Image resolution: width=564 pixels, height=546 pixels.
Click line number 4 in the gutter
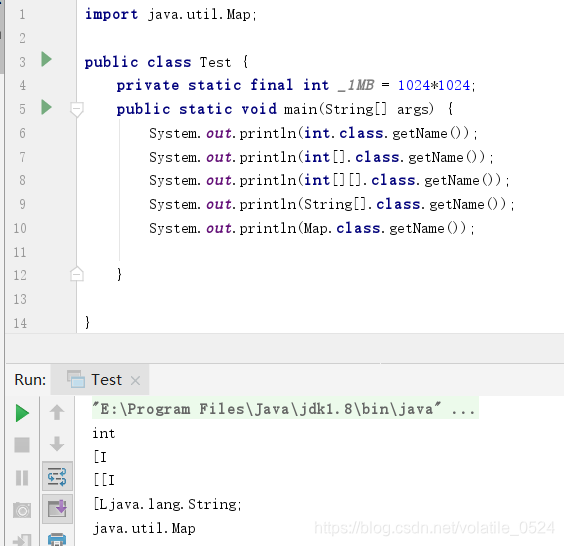[x=22, y=85]
